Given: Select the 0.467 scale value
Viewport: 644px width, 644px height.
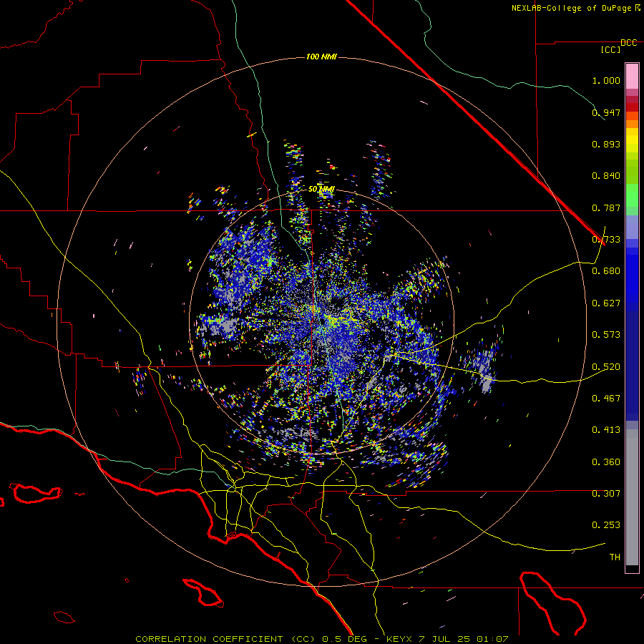Looking at the screenshot, I should tap(606, 399).
